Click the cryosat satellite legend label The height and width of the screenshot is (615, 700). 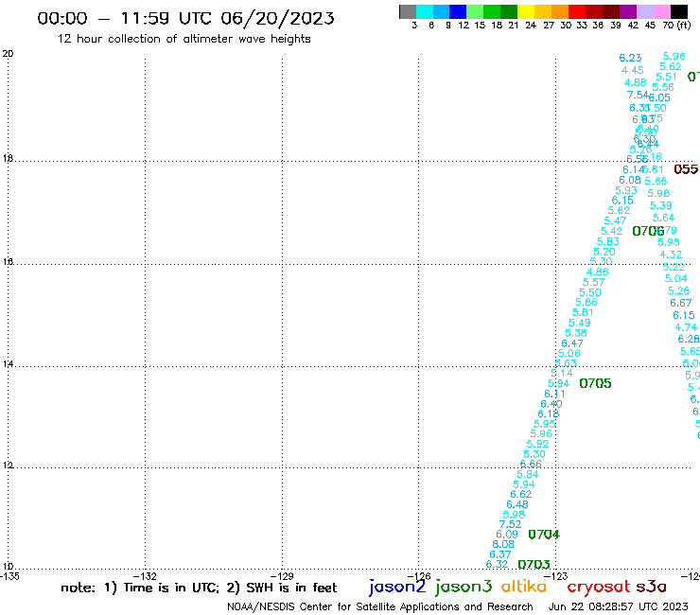pyautogui.click(x=599, y=588)
